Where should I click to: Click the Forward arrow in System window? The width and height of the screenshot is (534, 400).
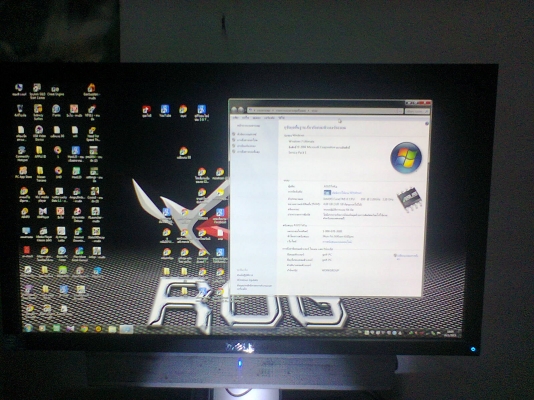tap(241, 110)
